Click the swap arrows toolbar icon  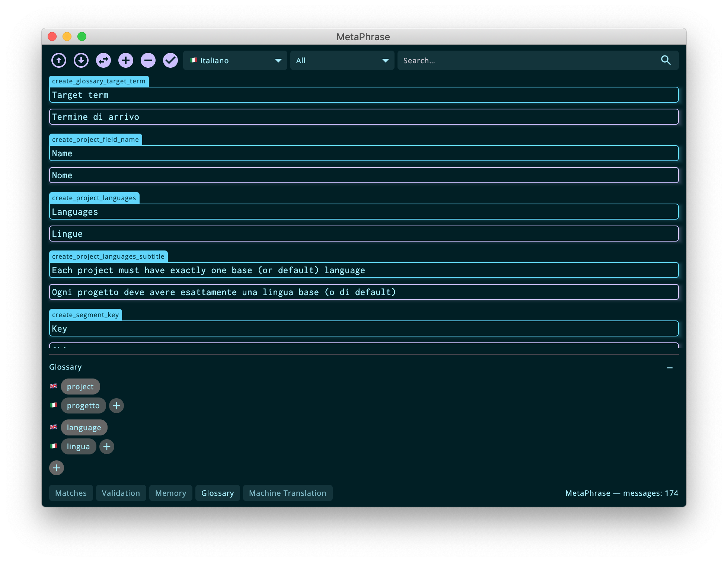103,60
